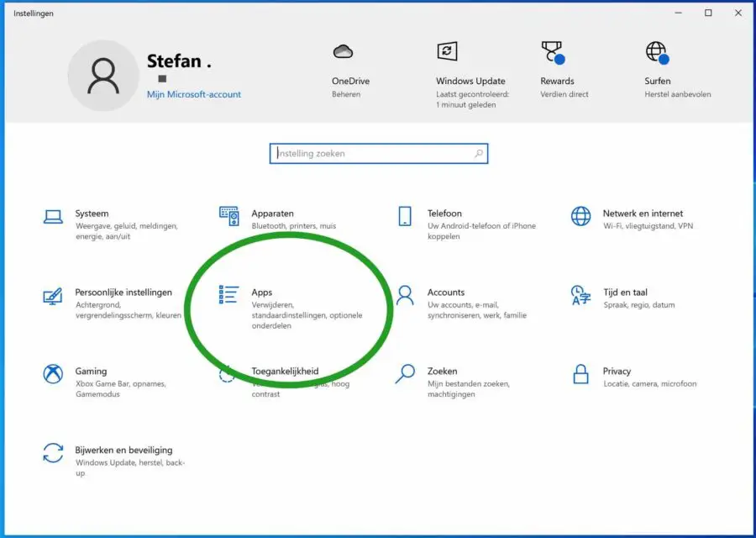Open Mijn Microsoft-account link
756x538 pixels.
pyautogui.click(x=194, y=95)
